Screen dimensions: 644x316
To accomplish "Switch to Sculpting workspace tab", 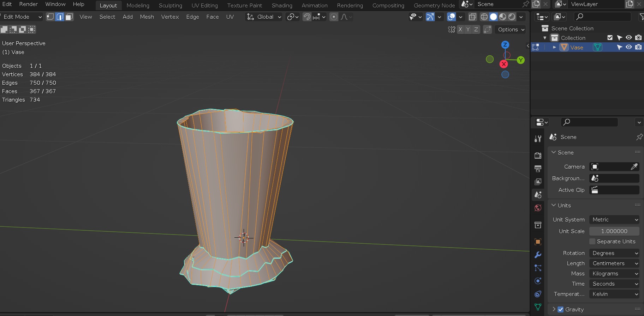I will 171,5.
